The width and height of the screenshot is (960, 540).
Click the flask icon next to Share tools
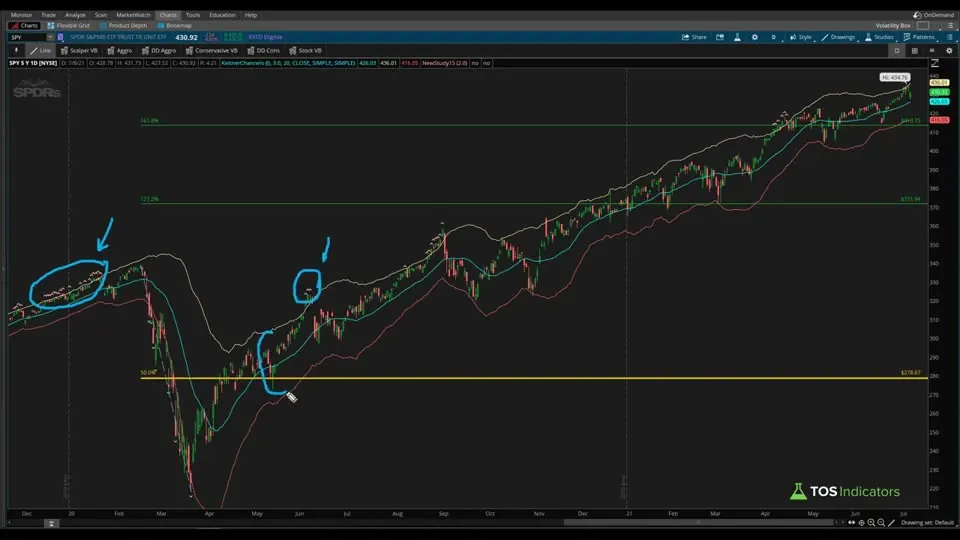pos(737,37)
